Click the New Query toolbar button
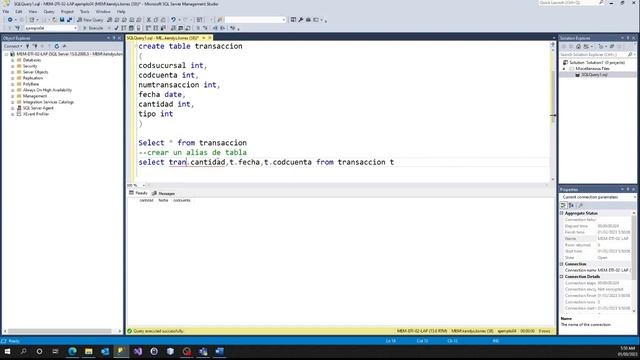The width and height of the screenshot is (640, 360). point(90,20)
